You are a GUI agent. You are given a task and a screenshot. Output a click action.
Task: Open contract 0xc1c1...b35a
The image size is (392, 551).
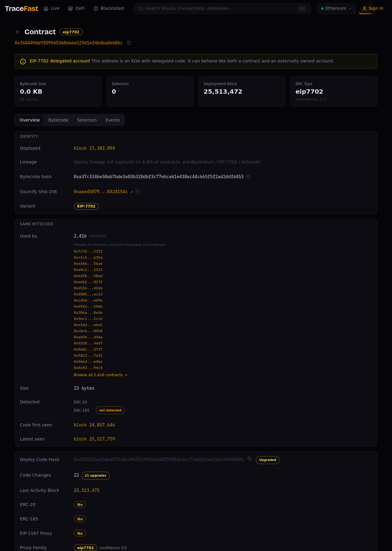pyautogui.click(x=88, y=257)
